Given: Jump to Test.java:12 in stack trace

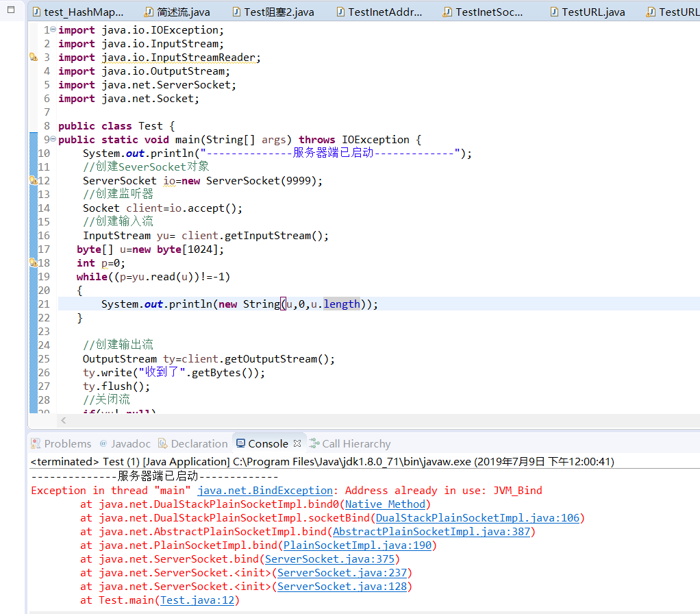Looking at the screenshot, I should tap(197, 600).
